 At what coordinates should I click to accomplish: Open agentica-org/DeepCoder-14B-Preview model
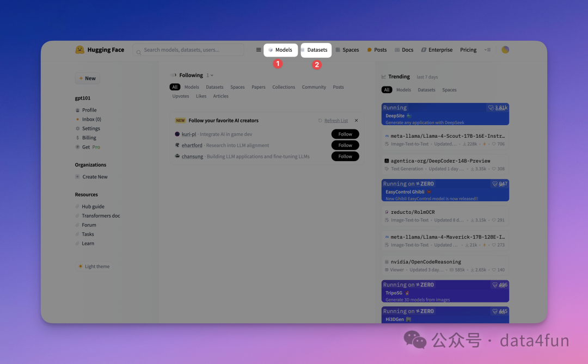(x=445, y=164)
